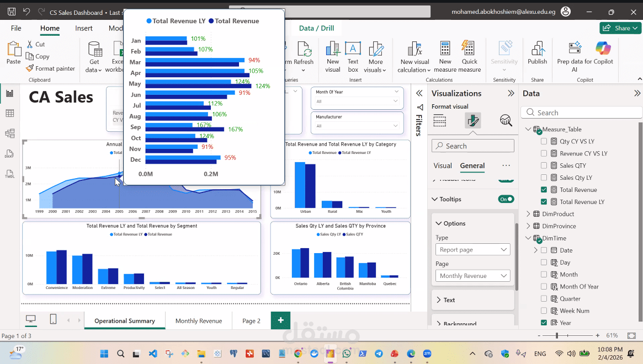Click the Undo arrow icon

[x=26, y=12]
